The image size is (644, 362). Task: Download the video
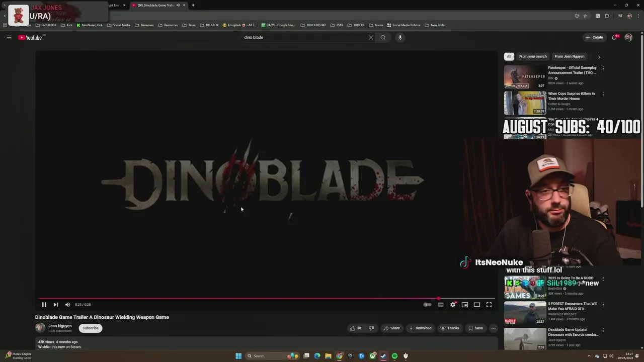[x=420, y=328]
